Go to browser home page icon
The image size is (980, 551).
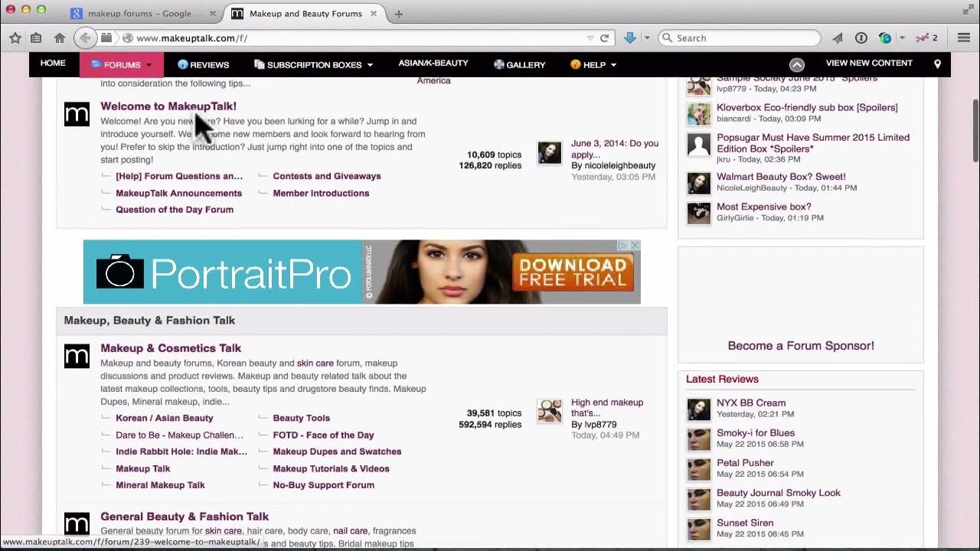(x=60, y=37)
